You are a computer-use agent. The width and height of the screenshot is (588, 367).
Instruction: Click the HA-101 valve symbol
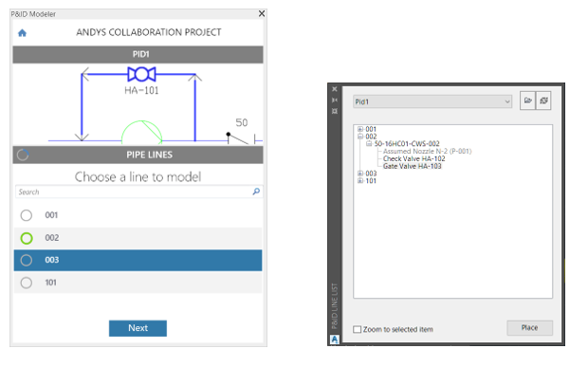(141, 74)
